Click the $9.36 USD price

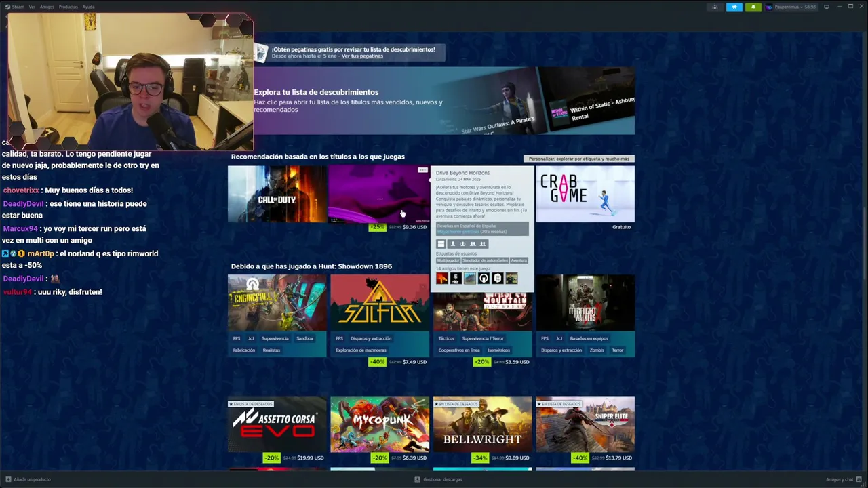pos(414,227)
